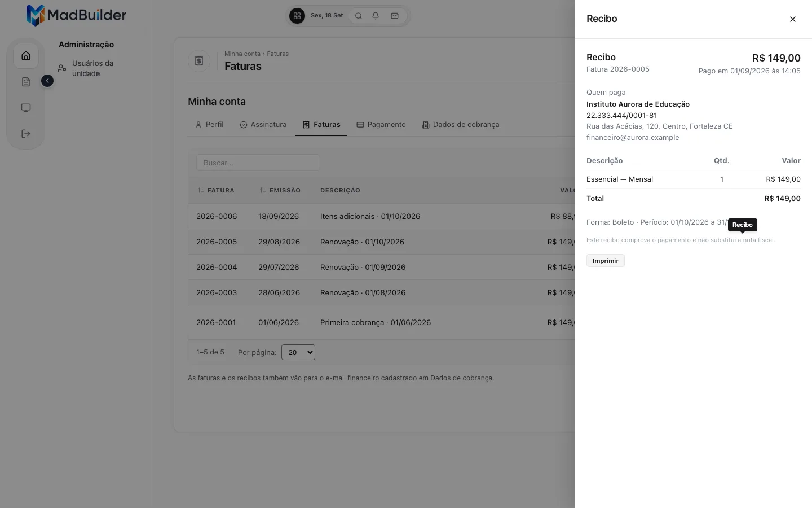Select invoice 2026-0001 row number
Viewport: 812px width, 508px height.
[216, 322]
